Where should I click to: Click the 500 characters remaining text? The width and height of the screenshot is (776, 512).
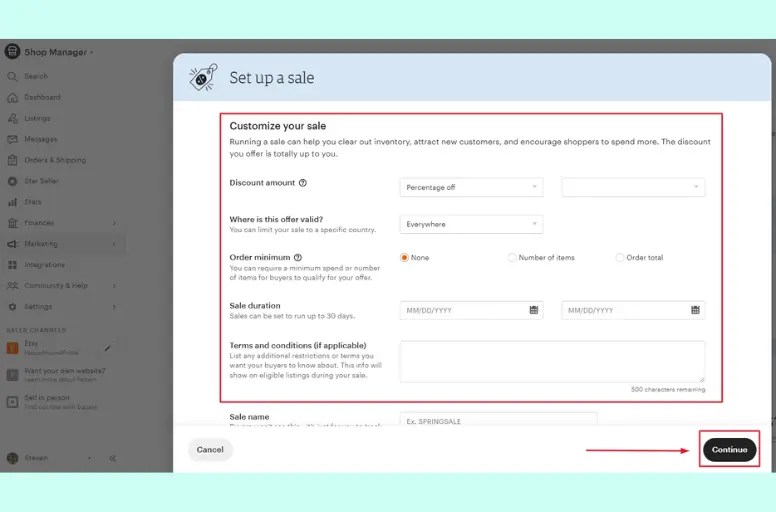668,390
